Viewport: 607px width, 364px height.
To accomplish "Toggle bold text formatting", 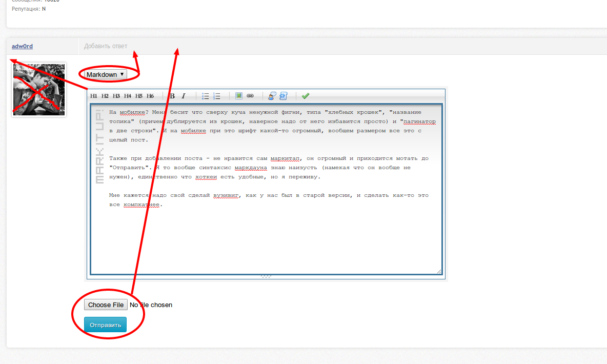I will 172,96.
